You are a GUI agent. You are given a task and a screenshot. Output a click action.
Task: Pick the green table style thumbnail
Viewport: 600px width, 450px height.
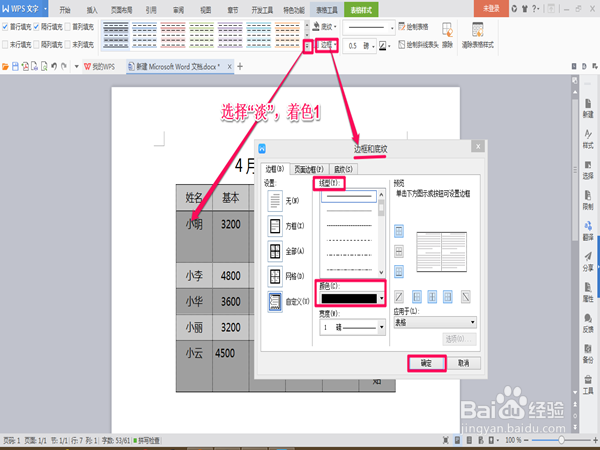point(202,35)
